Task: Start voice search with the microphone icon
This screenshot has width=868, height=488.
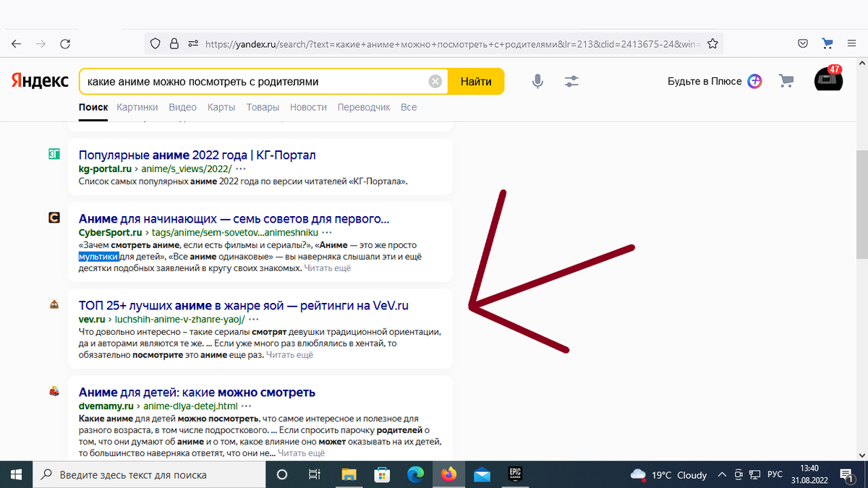Action: point(537,82)
